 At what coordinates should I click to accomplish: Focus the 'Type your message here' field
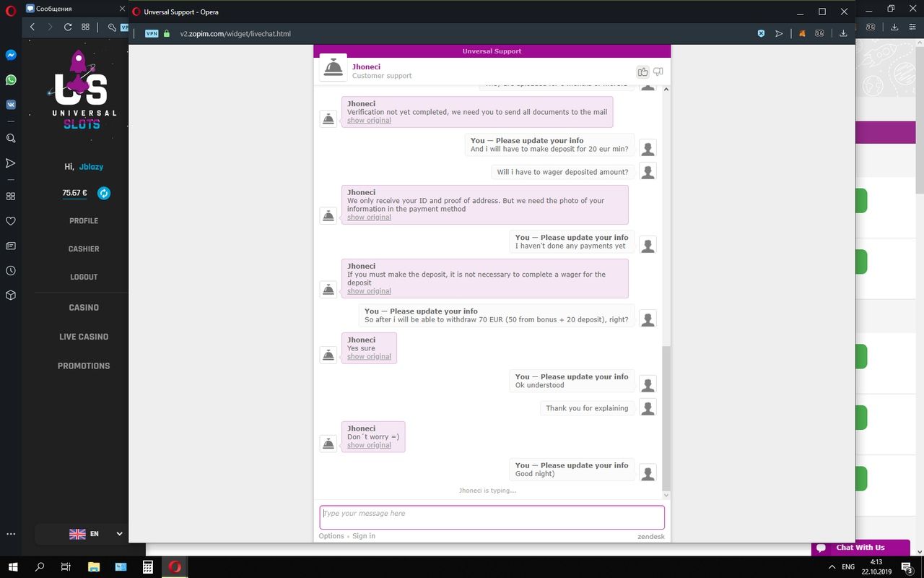492,517
